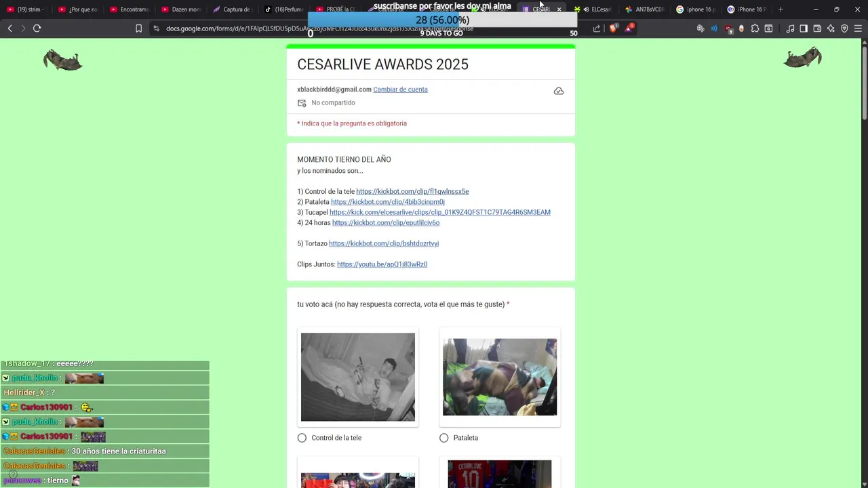This screenshot has width=868, height=488.
Task: Click the 28 (56.00%) subscriber goal bar
Action: coord(442,20)
